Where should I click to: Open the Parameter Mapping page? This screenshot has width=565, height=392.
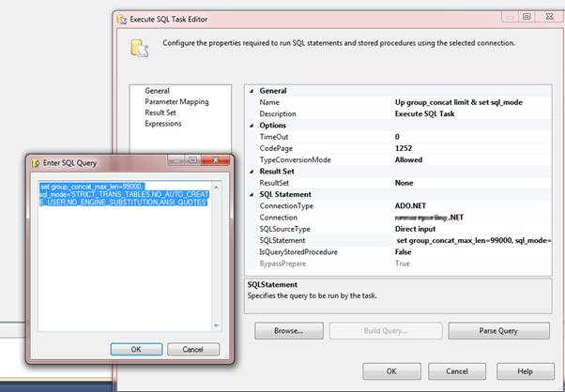(x=176, y=102)
